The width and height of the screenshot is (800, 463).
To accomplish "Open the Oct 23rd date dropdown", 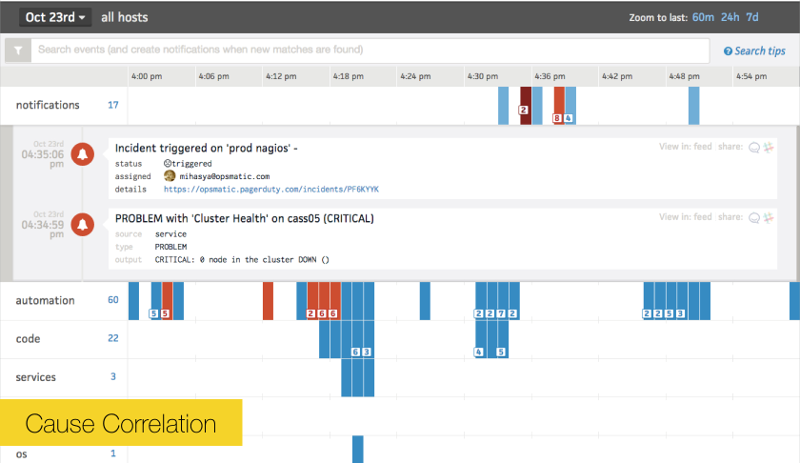I will 56,17.
